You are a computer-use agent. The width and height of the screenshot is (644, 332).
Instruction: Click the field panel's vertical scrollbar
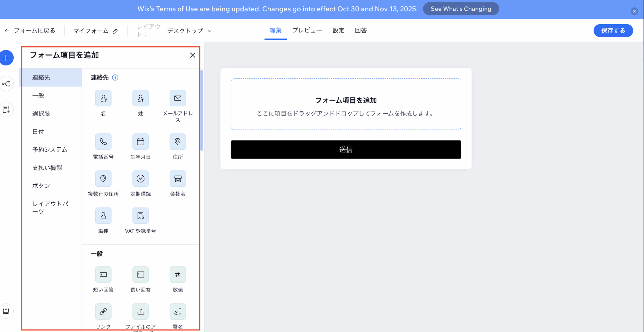tap(202, 111)
